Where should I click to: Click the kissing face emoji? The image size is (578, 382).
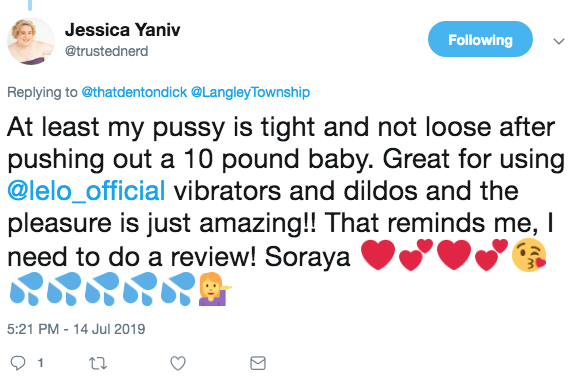tap(529, 255)
